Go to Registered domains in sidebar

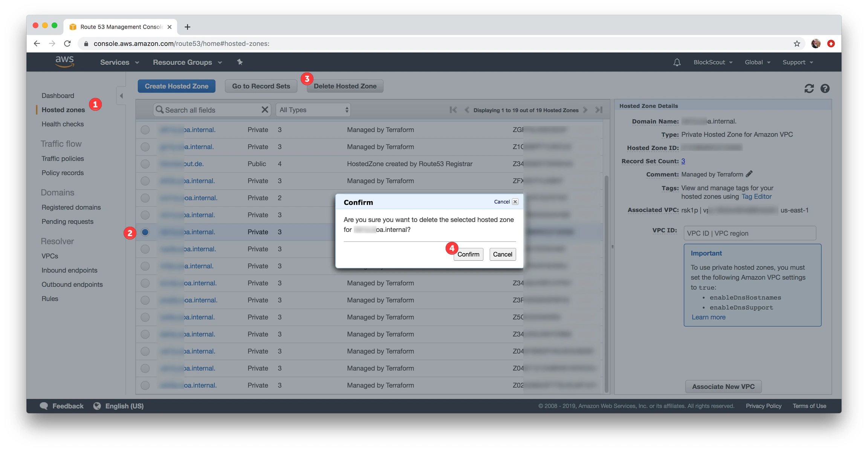pyautogui.click(x=71, y=207)
